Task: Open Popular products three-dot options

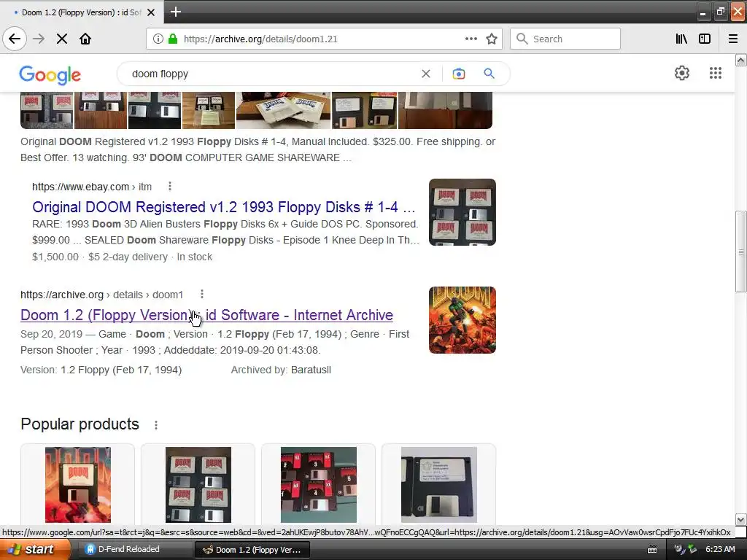Action: coord(156,425)
